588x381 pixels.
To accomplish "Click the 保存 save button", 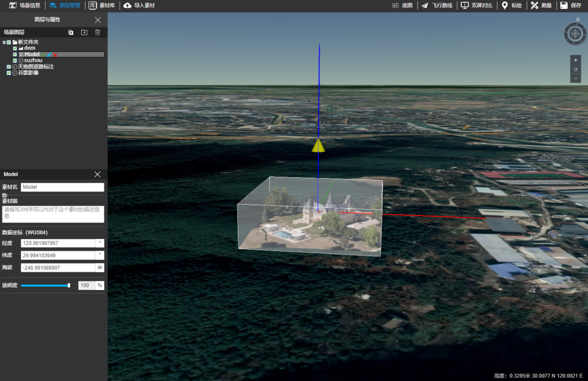I will point(571,6).
